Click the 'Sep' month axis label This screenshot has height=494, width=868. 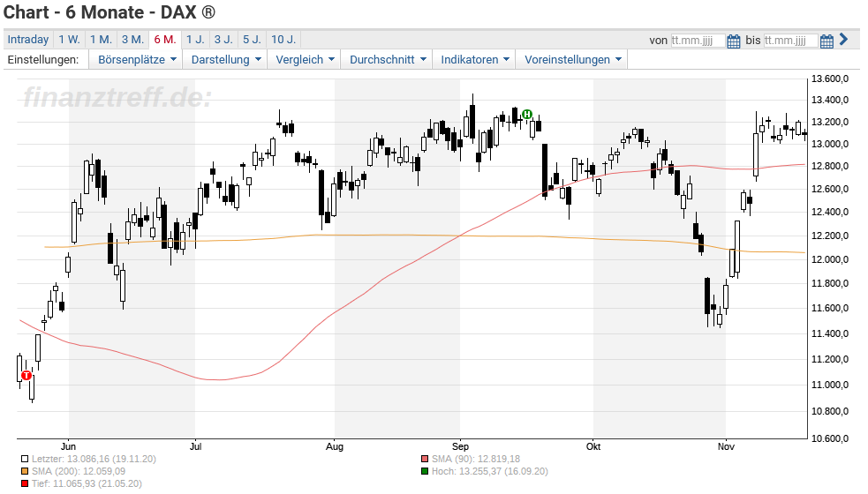pos(460,446)
